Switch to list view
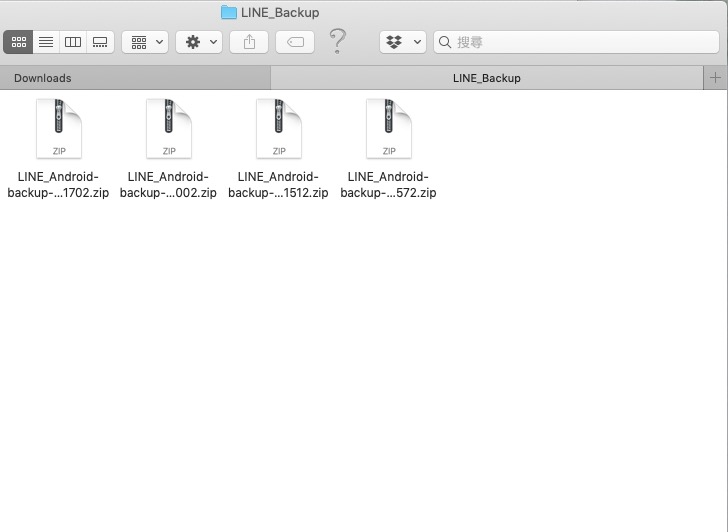The width and height of the screenshot is (728, 532). click(46, 42)
